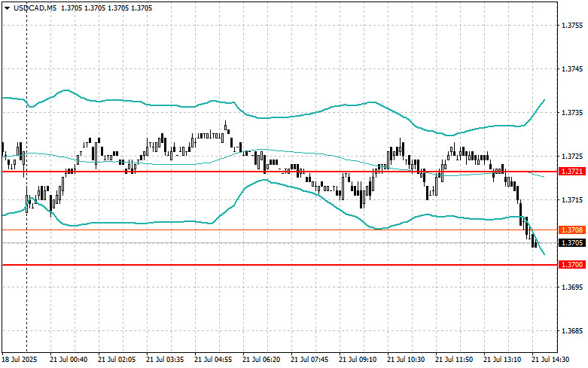Click the 21 Jul 04:55 time label

tap(213, 360)
